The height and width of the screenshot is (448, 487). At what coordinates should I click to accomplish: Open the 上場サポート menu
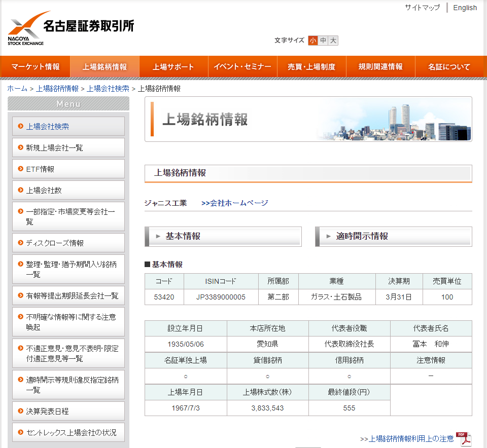pos(173,66)
